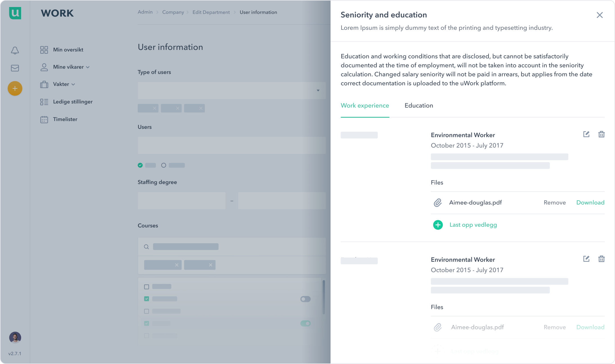Toggle the first unchecked course checkbox
Screen dimensions: 615x364
click(146, 287)
